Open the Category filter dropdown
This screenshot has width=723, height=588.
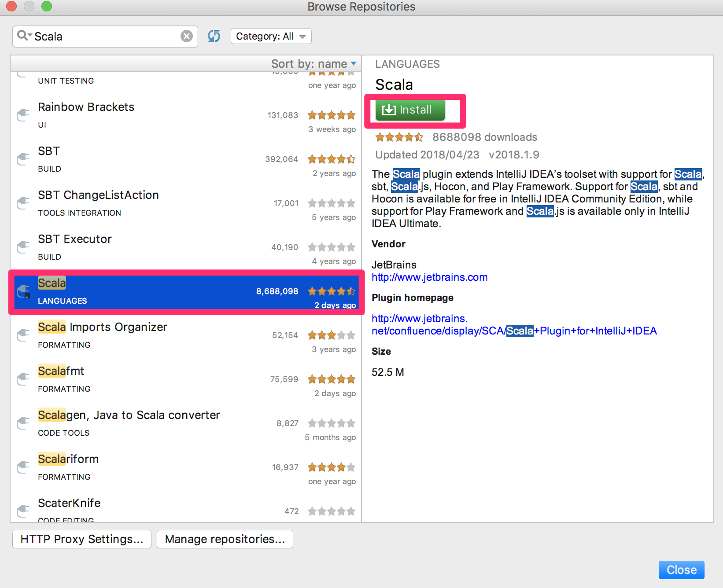(x=270, y=36)
